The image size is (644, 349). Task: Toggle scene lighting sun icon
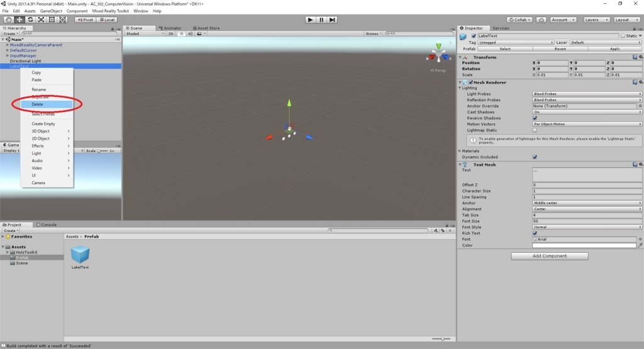pyautogui.click(x=182, y=34)
